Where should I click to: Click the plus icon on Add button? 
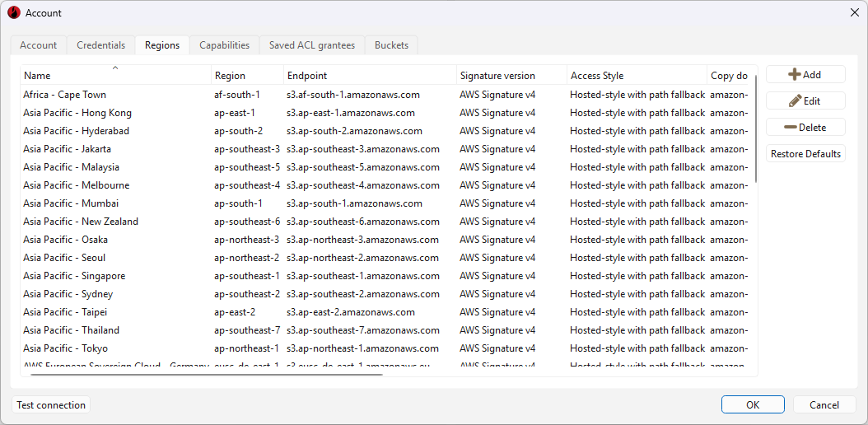[795, 75]
